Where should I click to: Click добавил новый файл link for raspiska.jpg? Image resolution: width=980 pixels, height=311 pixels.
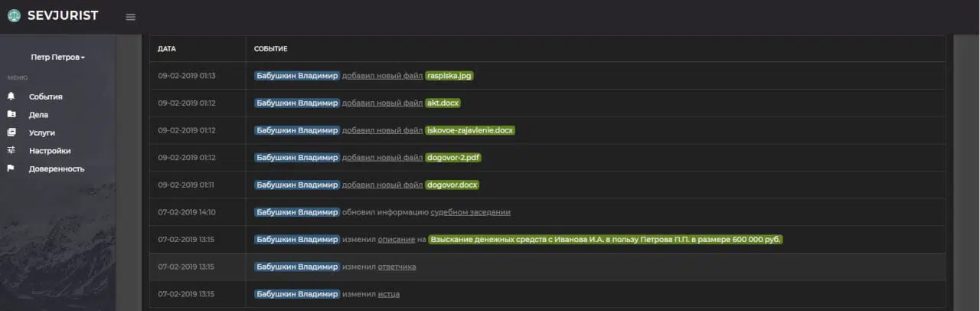click(382, 76)
